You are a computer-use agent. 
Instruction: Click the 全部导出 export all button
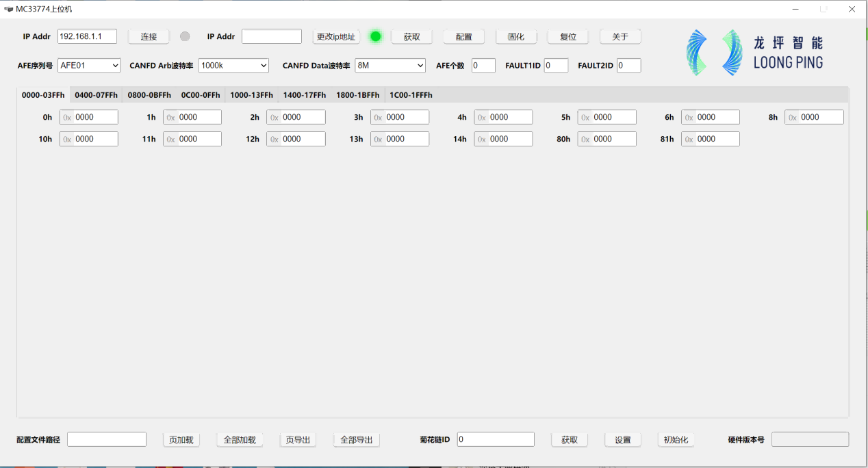click(x=356, y=440)
